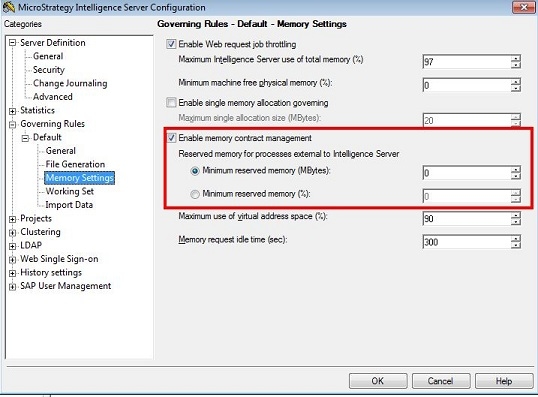
Task: Decrease Memory request idle time value
Action: point(516,245)
